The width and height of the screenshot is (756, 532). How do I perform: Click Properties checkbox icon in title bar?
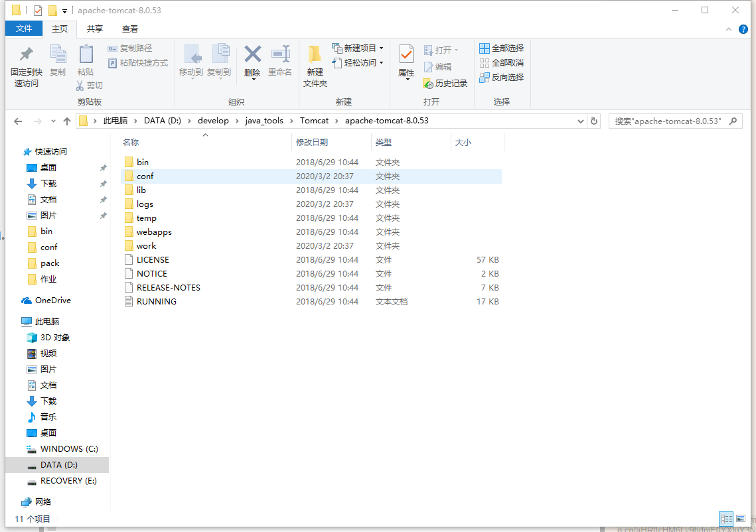pos(38,10)
